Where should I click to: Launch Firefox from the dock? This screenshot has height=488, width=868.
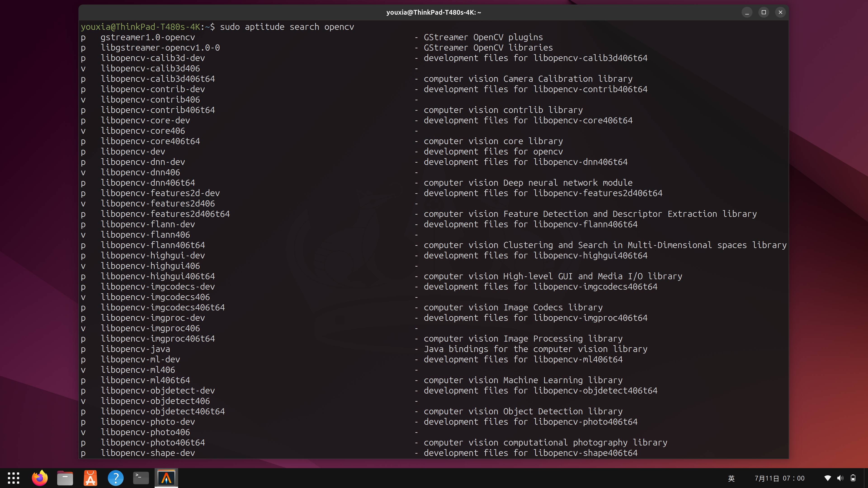(40, 478)
